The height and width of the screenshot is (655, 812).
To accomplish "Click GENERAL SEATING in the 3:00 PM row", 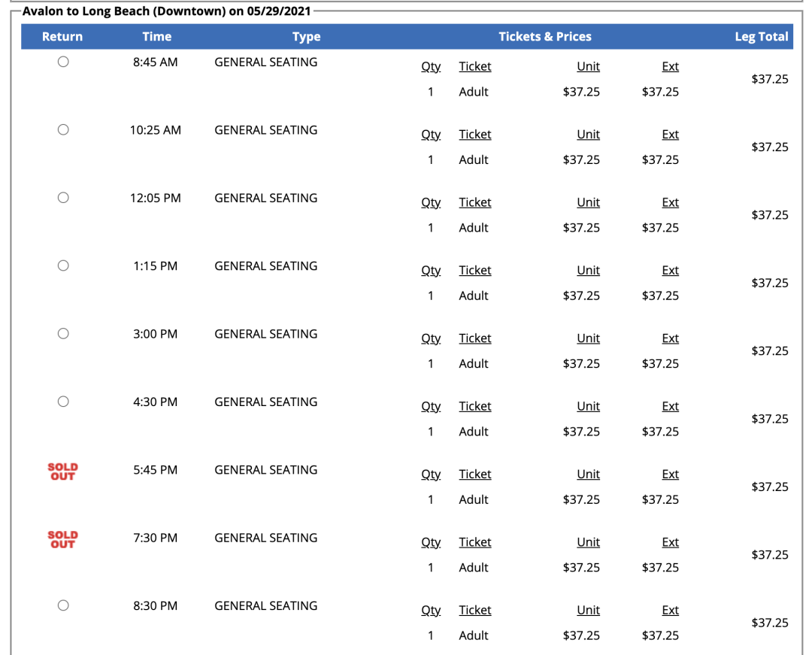I will (265, 334).
